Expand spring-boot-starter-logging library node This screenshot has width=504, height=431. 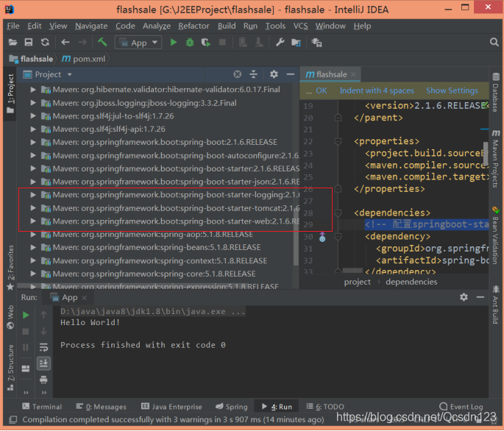(x=33, y=195)
